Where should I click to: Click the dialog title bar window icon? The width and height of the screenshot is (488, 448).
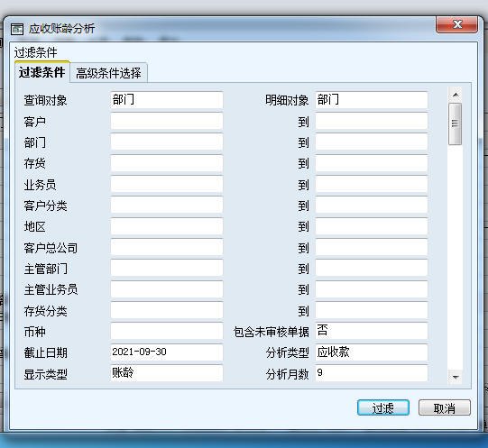[17, 29]
